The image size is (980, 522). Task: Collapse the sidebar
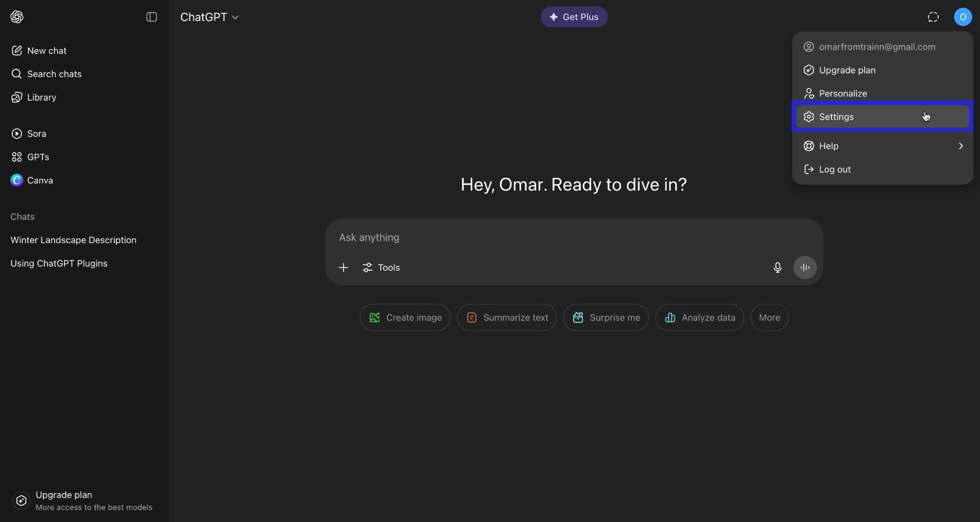[152, 17]
